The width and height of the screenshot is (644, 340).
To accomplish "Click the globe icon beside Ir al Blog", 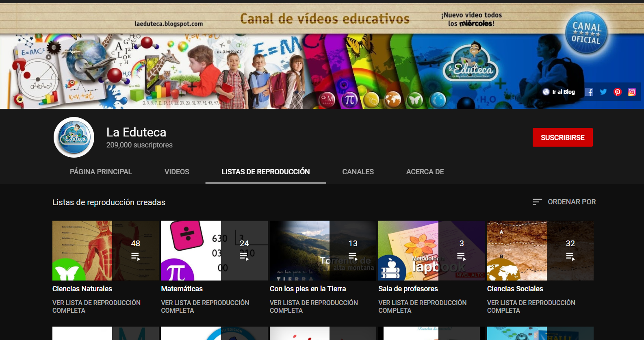I will [546, 92].
